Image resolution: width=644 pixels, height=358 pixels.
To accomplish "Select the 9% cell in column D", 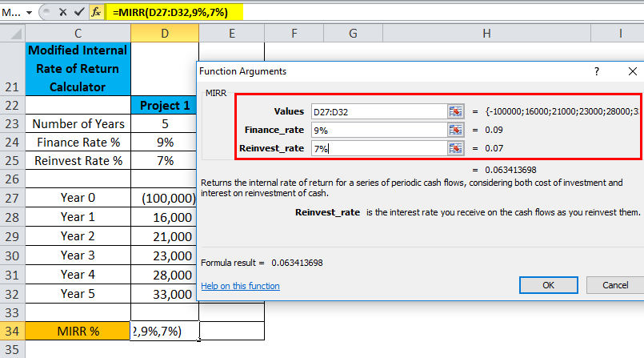I will click(165, 143).
